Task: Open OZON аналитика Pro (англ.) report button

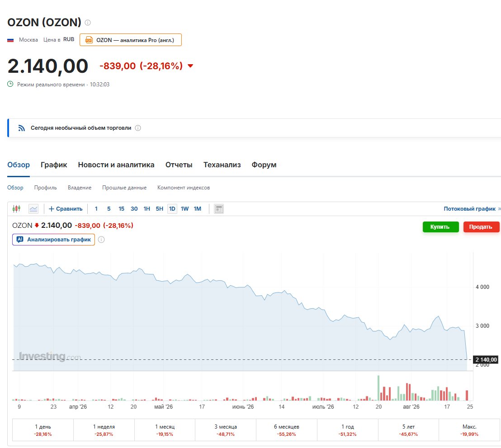Action: pos(130,40)
